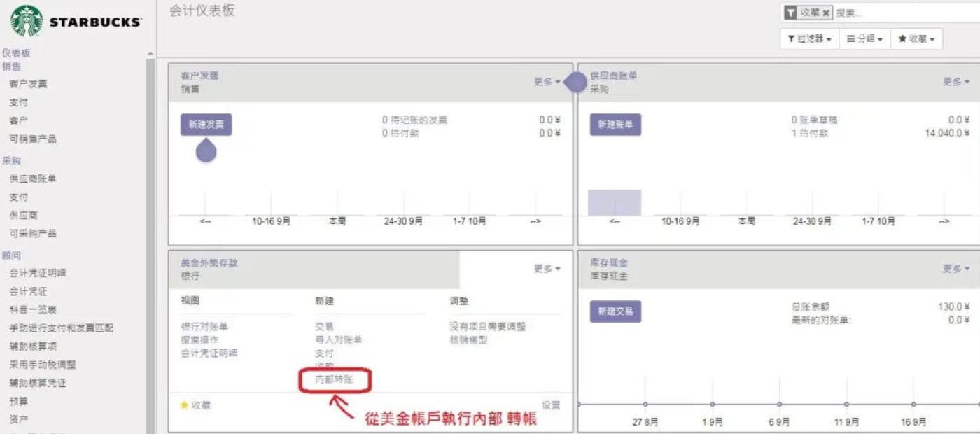The image size is (980, 434).
Task: Open 可销售产品 in the sidebar
Action: [33, 139]
